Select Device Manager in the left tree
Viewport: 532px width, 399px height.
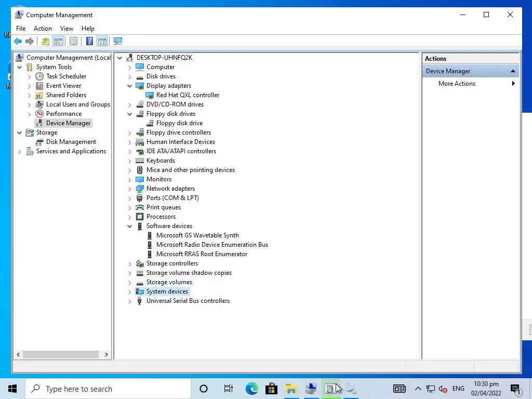(x=68, y=123)
